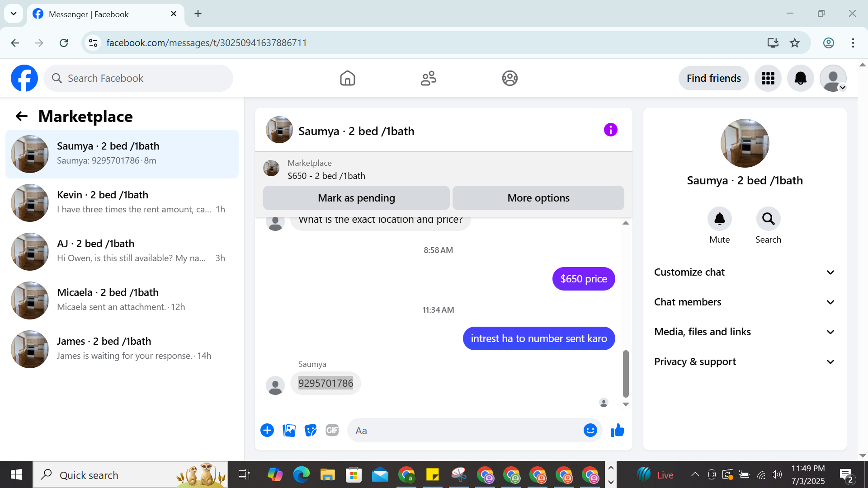
Task: Bookmark this page with the star icon
Action: tap(794, 43)
